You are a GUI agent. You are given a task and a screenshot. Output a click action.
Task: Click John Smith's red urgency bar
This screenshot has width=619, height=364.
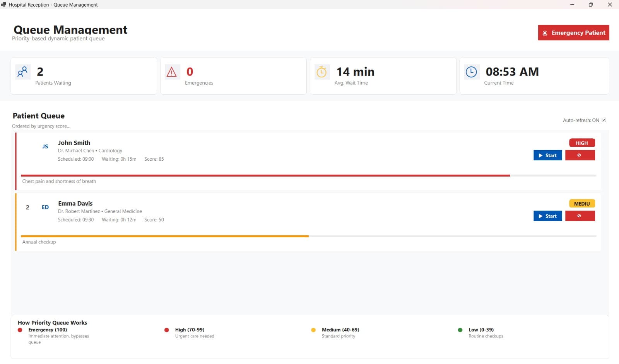(x=265, y=175)
